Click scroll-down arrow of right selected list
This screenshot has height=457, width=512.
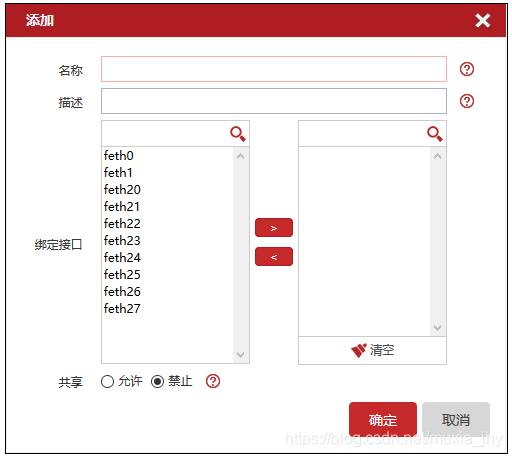(438, 327)
